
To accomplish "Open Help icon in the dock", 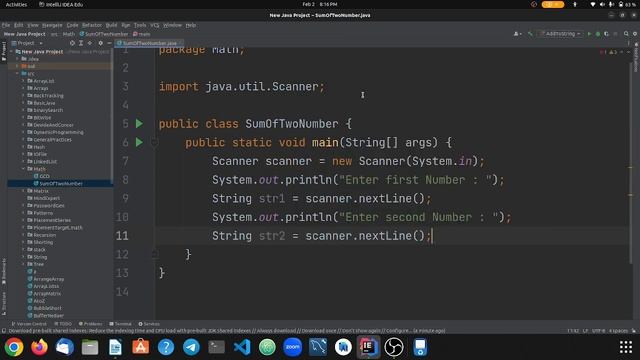I will pos(166,347).
